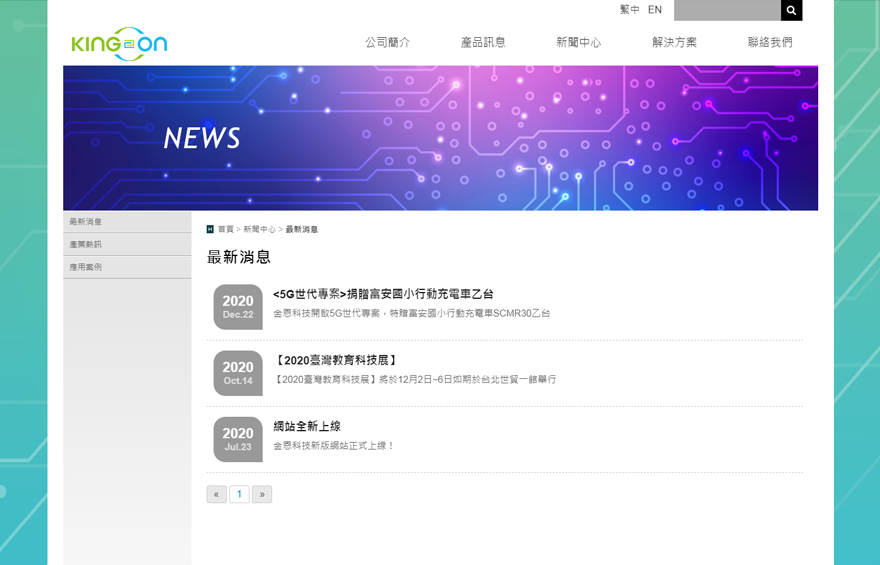The height and width of the screenshot is (565, 880).
Task: Open the 產品訊息 menu
Action: (483, 42)
